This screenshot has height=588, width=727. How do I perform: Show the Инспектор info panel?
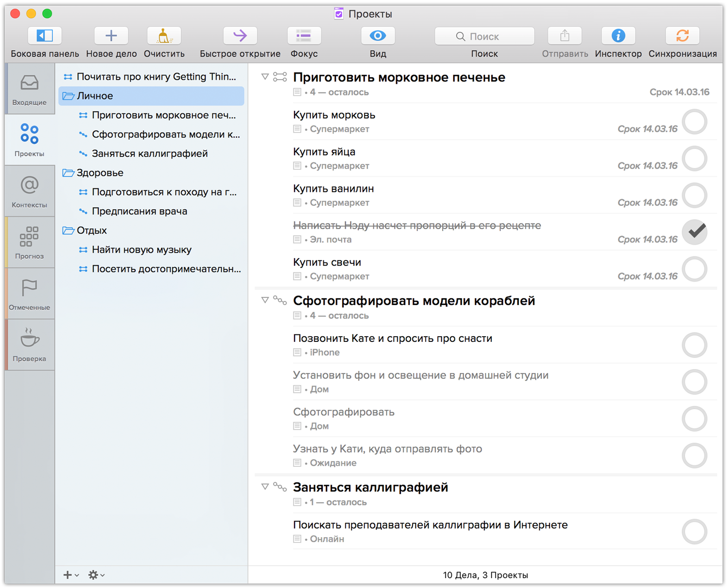pyautogui.click(x=618, y=36)
